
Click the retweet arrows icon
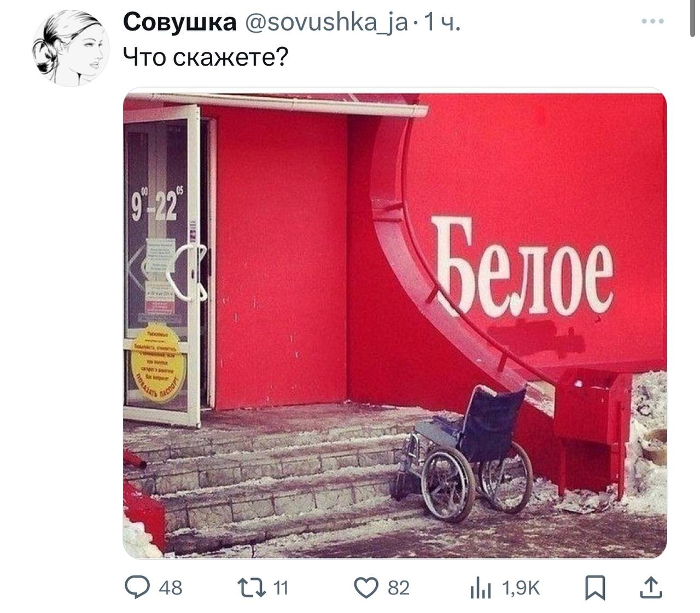252,588
